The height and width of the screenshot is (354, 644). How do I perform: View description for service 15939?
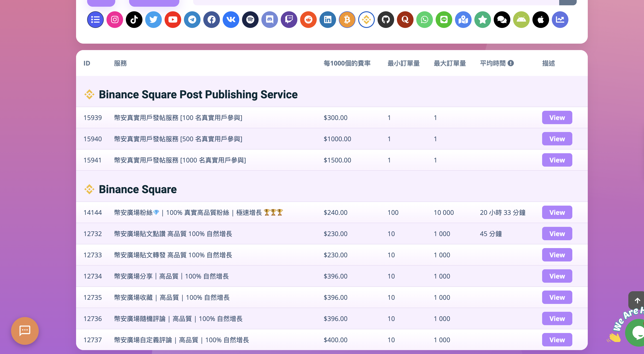pyautogui.click(x=557, y=117)
